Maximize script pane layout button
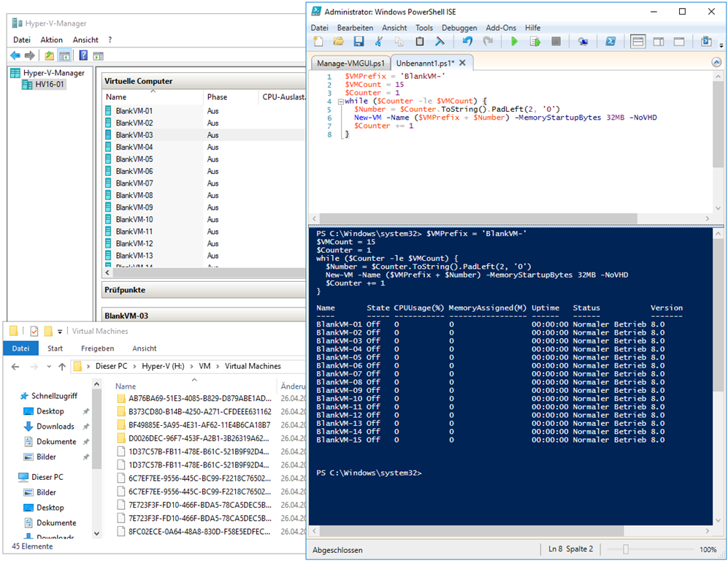 pyautogui.click(x=679, y=42)
